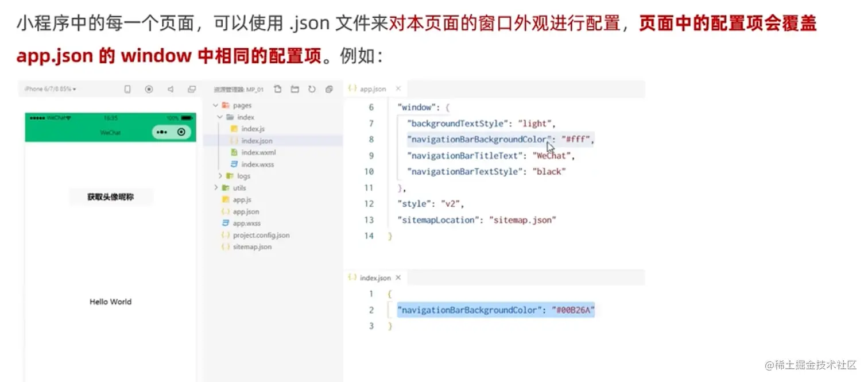The image size is (868, 382).
Task: Click the capsule close circle button
Action: 181,132
